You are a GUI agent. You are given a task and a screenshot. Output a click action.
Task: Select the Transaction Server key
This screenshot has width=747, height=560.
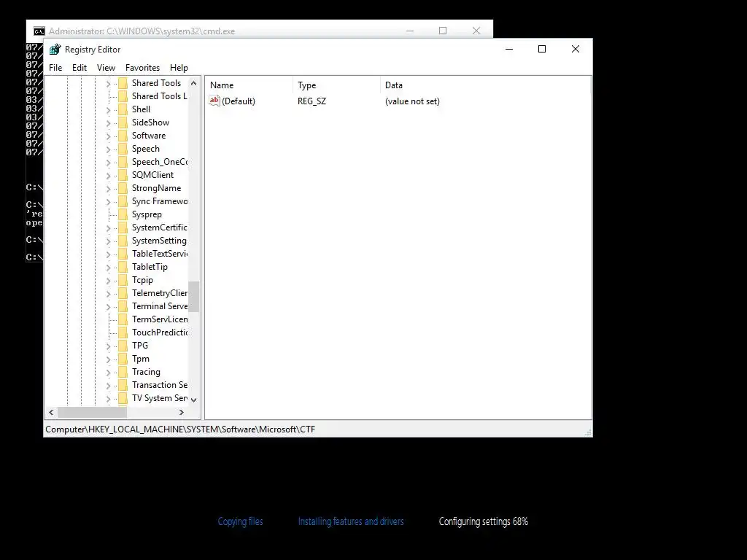(x=160, y=385)
